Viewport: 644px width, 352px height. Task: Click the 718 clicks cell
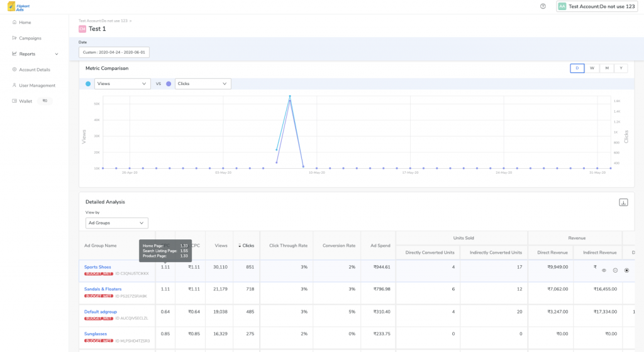pyautogui.click(x=250, y=289)
